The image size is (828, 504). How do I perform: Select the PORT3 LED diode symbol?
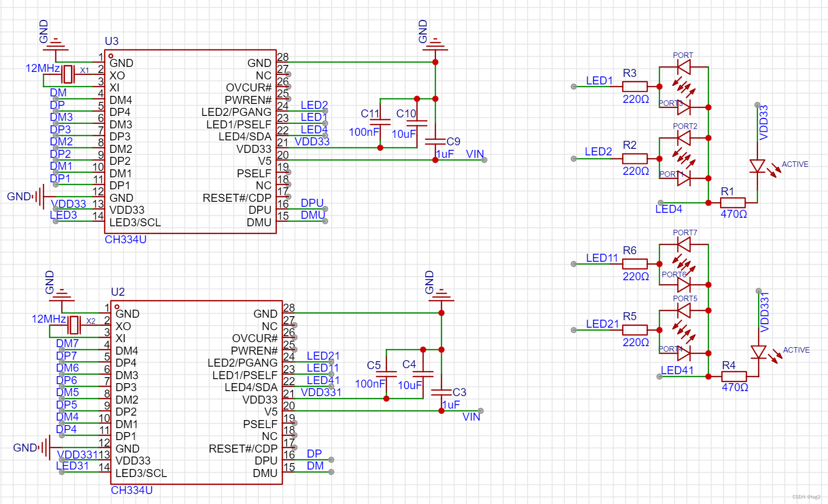684,107
